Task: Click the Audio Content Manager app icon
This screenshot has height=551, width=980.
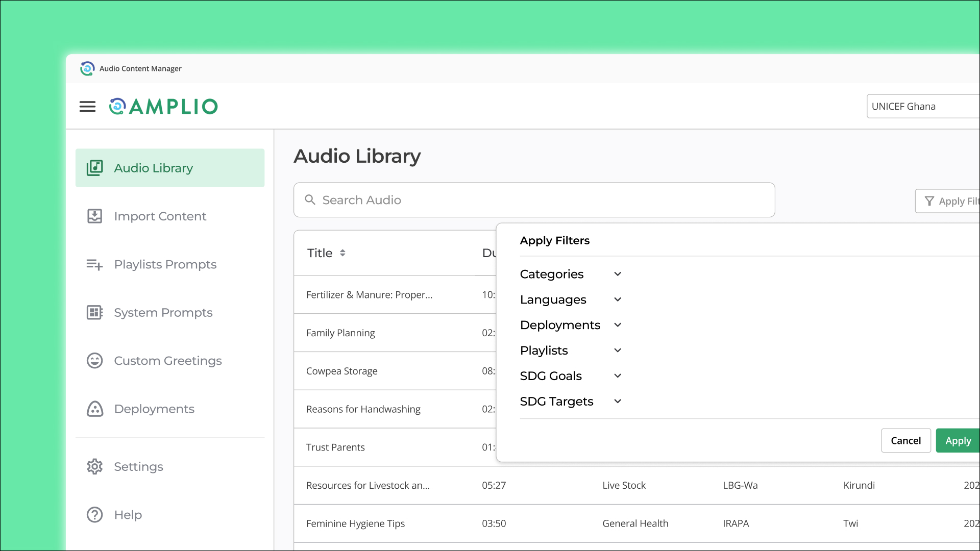Action: tap(87, 68)
